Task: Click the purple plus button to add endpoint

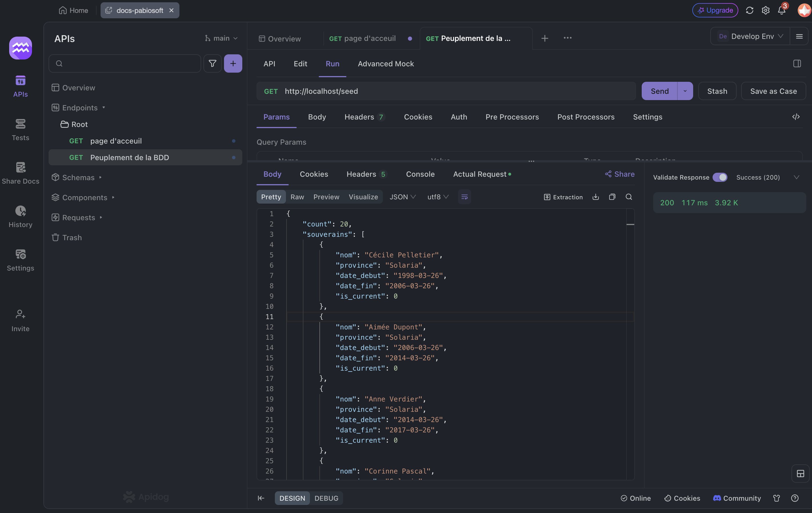Action: [233, 63]
